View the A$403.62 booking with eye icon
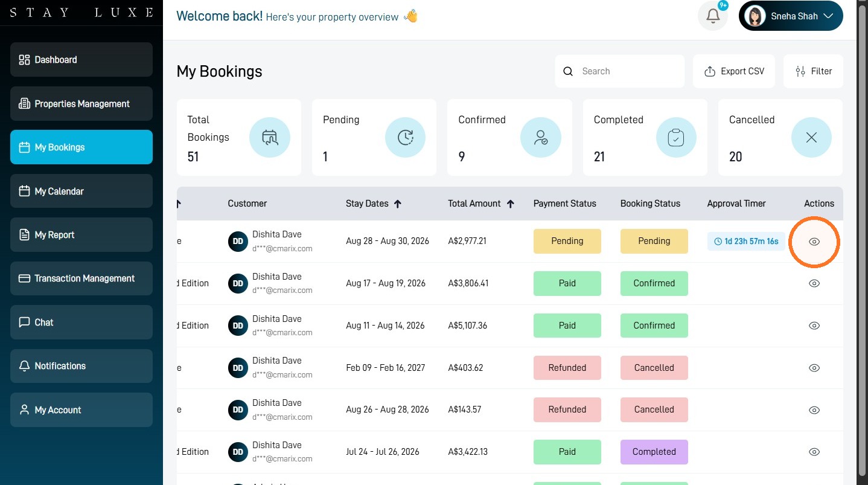The width and height of the screenshot is (868, 485). point(814,368)
